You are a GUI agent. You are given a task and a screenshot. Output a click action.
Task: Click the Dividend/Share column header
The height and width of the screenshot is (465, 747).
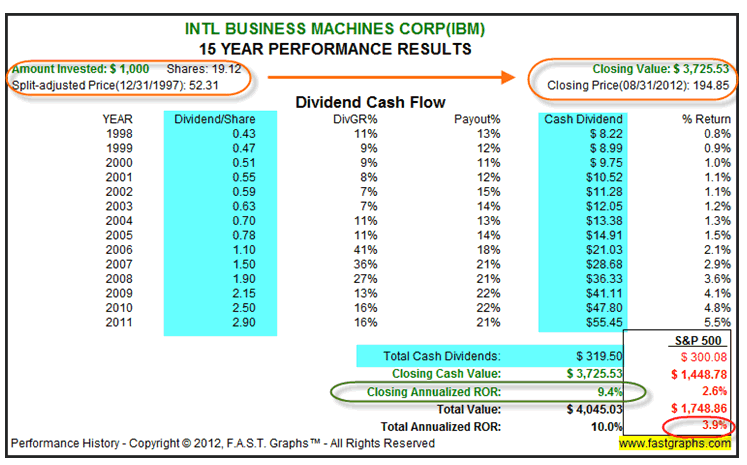[214, 119]
